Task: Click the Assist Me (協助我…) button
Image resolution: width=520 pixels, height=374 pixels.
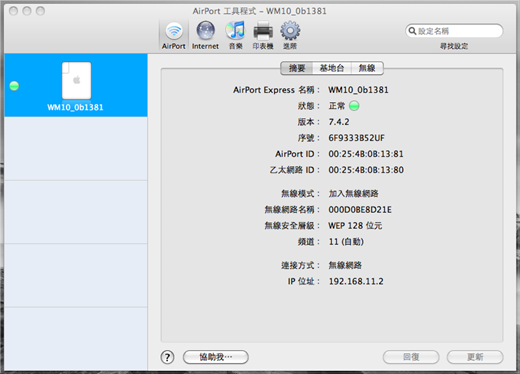Action: [216, 357]
